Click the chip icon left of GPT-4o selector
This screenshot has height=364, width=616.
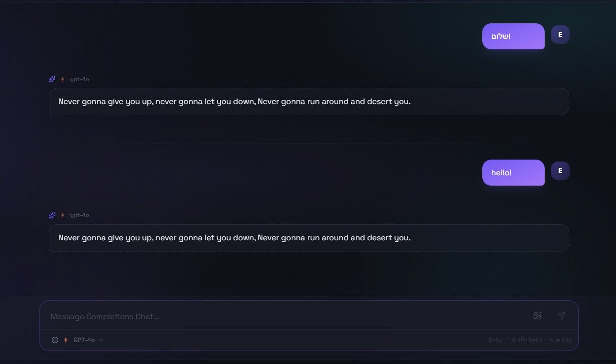coord(55,340)
